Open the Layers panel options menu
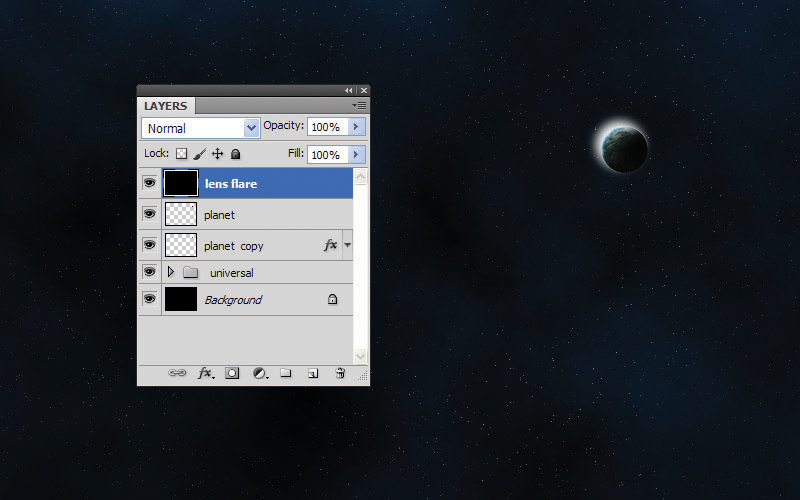Viewport: 800px width, 500px height. [359, 106]
